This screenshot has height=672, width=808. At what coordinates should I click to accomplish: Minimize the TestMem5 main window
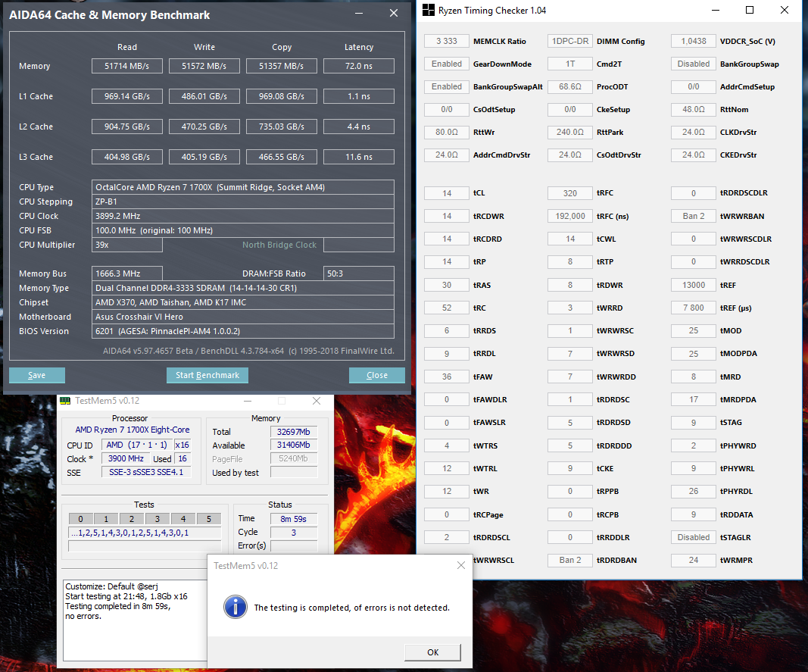point(248,401)
